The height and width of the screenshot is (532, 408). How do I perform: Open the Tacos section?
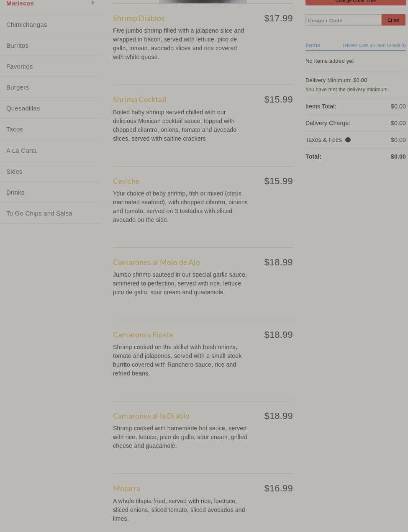(x=15, y=129)
